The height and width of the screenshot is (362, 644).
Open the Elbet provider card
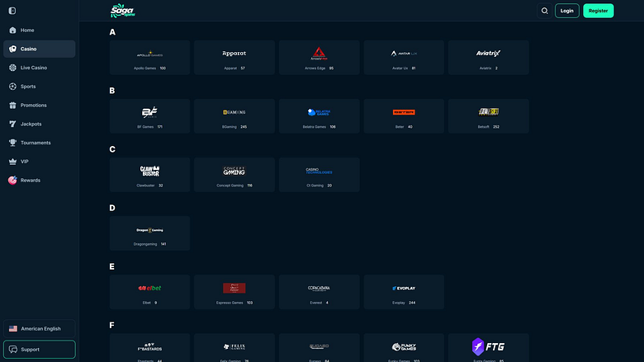tap(149, 292)
